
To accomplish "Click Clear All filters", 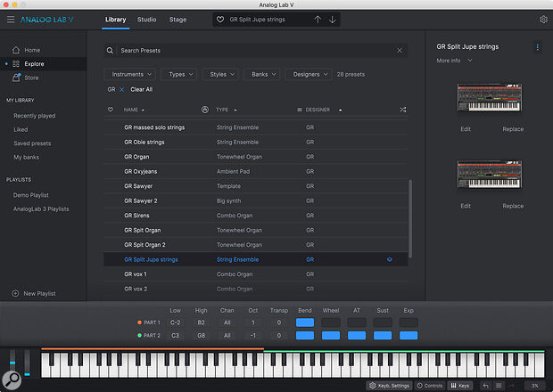I will tap(142, 89).
